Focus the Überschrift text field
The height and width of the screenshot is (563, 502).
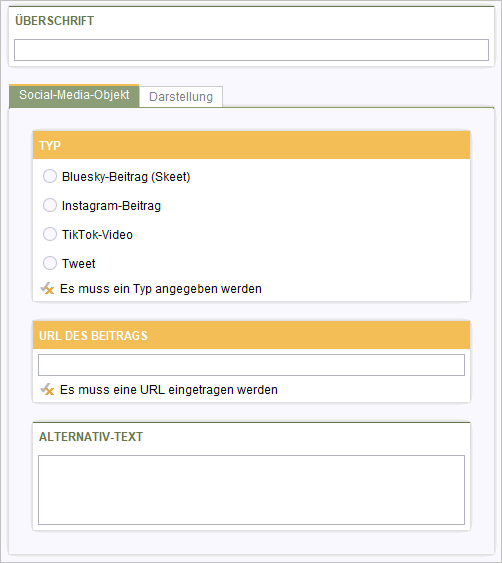pos(251,50)
